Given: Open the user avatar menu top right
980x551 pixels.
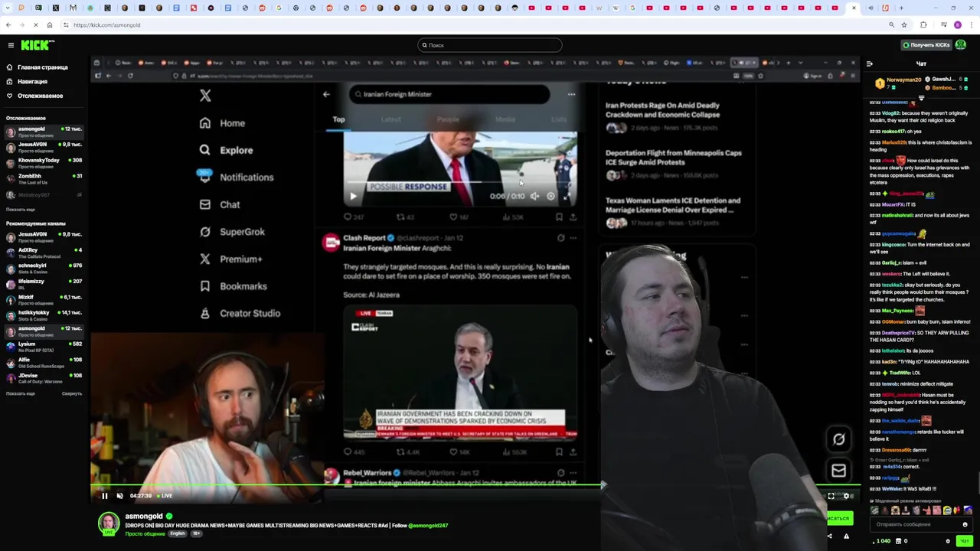Looking at the screenshot, I should 961,45.
